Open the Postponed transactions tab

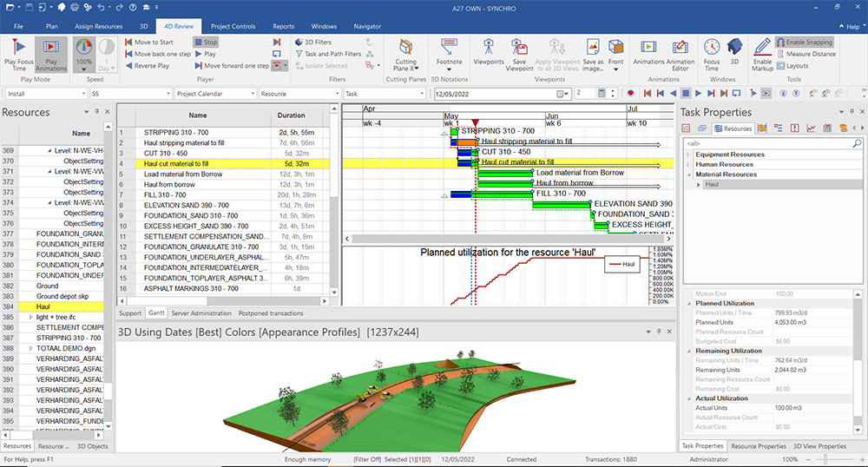(x=271, y=313)
